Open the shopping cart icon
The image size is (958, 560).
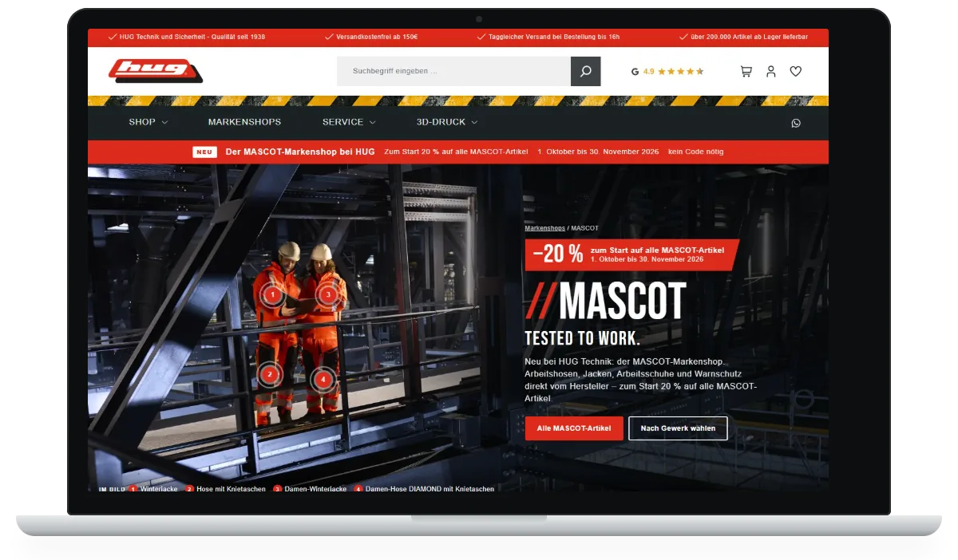(746, 71)
